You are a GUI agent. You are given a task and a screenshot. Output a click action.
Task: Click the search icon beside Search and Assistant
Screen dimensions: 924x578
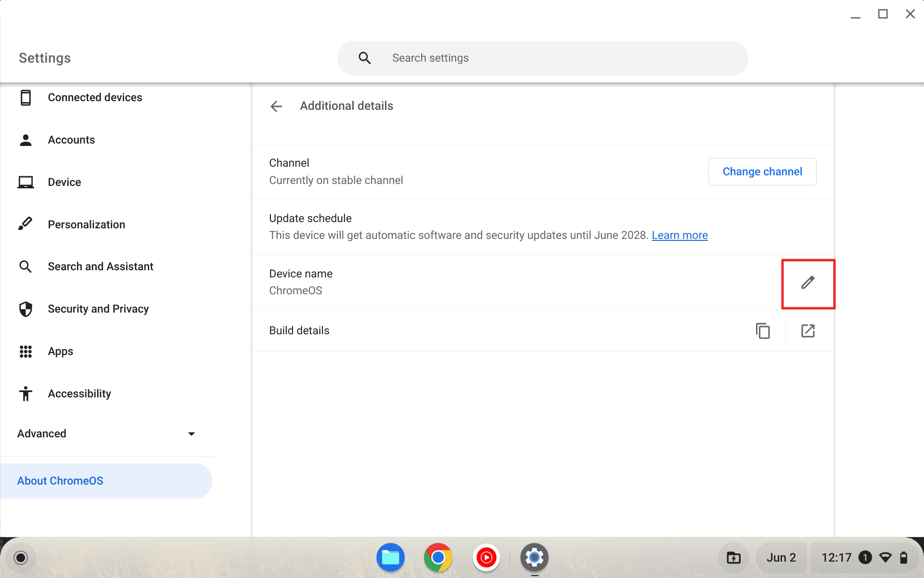26,266
